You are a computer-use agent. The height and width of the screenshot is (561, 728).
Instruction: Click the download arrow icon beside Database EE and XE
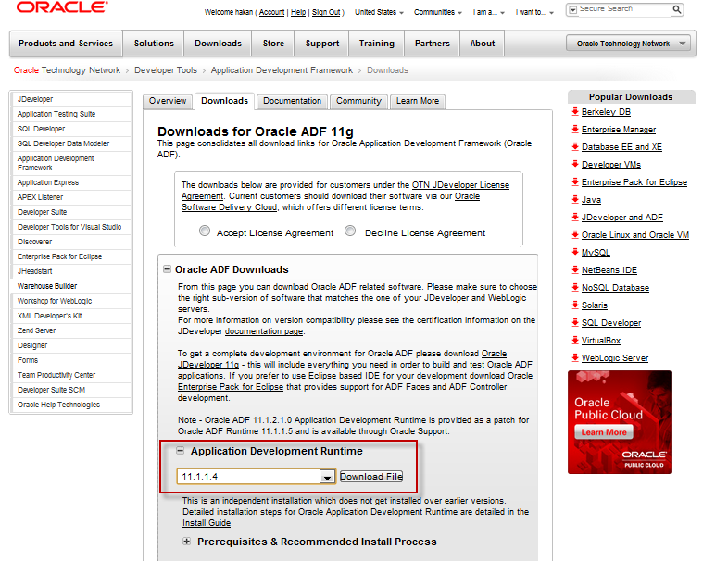575,146
